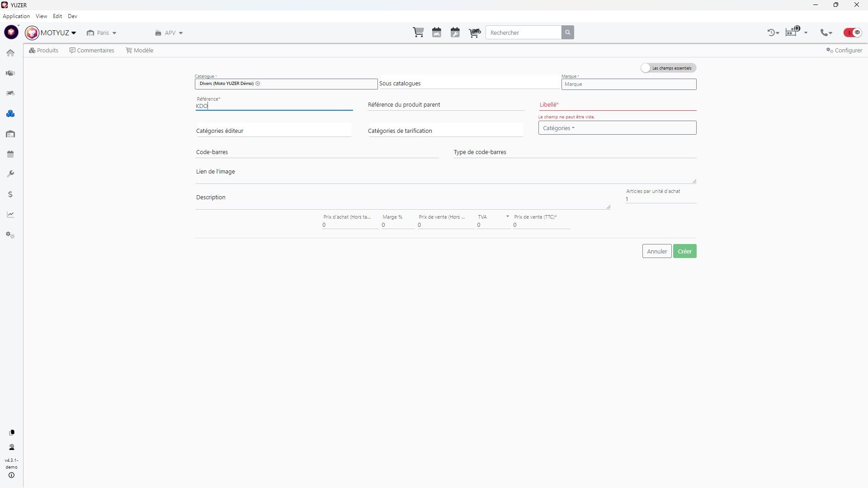Open the statistics chart icon in sidebar

click(10, 215)
